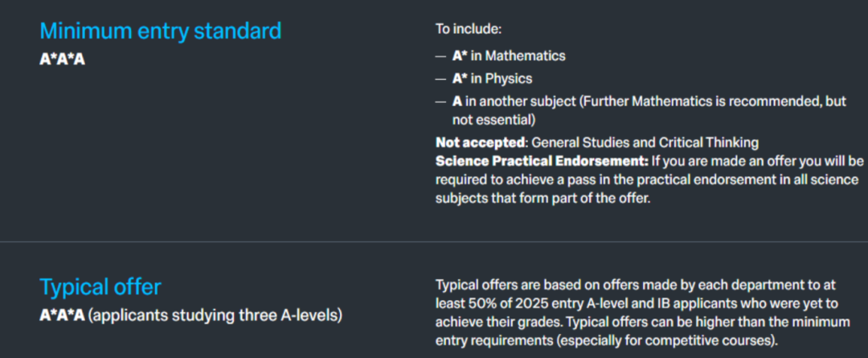Screen dimensions: 868x358
Task: Click the bold 'Not accepted' label
Action: click(x=480, y=142)
